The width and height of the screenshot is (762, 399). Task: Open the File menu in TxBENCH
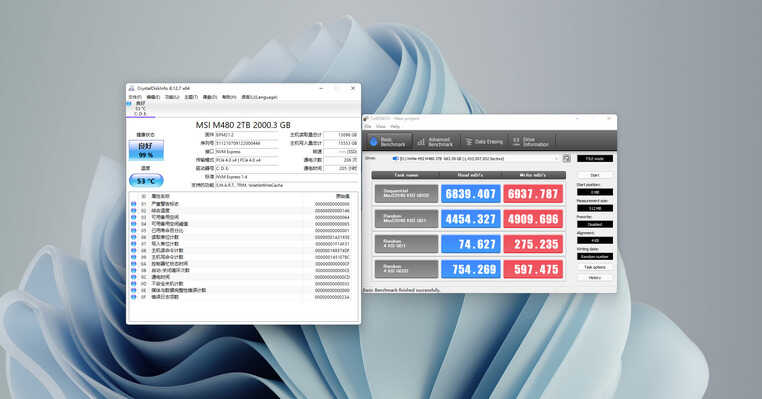point(367,126)
